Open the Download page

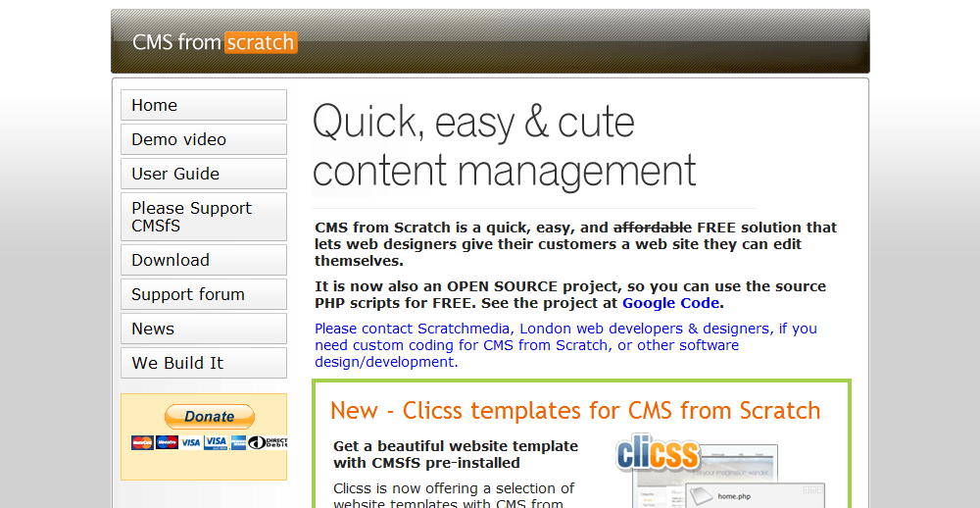(204, 260)
